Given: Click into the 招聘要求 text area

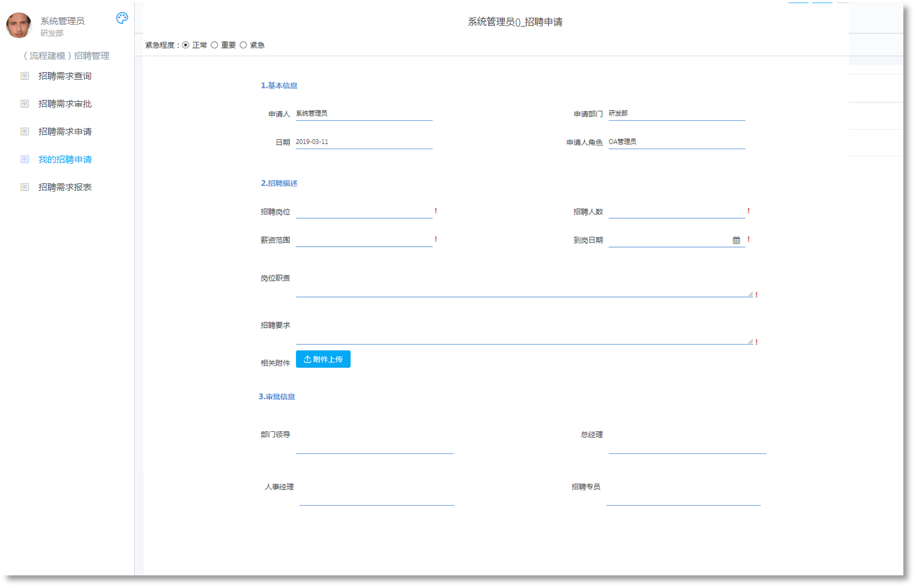Looking at the screenshot, I should pyautogui.click(x=524, y=334).
